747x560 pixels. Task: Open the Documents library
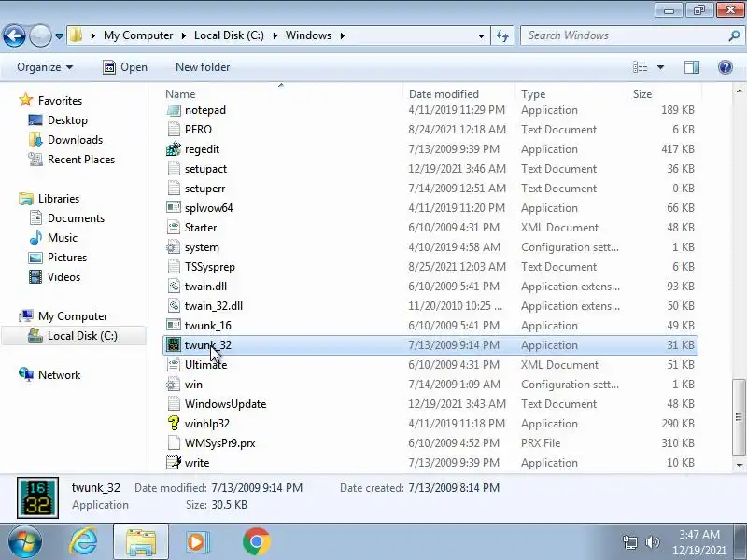pos(76,218)
